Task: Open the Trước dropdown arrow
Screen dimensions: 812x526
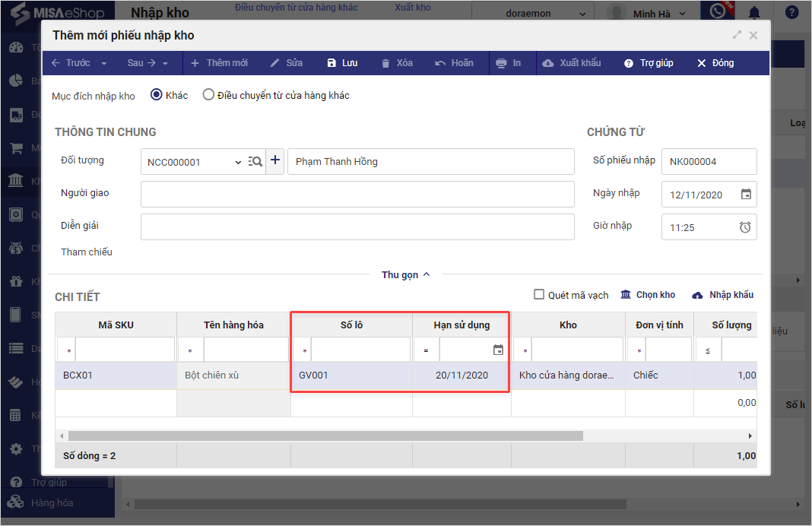Action: coord(104,63)
